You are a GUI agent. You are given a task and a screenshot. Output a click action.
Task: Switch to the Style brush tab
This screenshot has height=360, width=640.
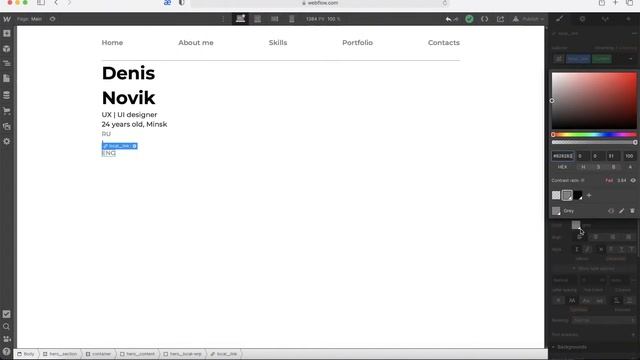tap(560, 19)
